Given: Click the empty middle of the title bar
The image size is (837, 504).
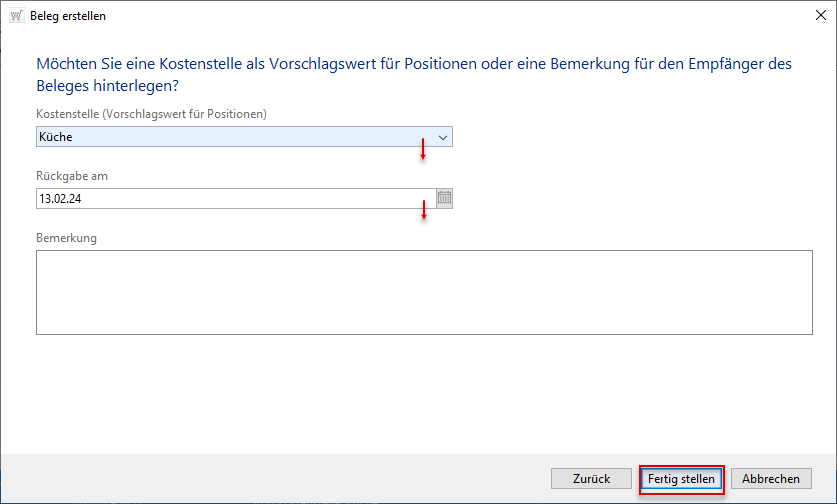Looking at the screenshot, I should 420,16.
